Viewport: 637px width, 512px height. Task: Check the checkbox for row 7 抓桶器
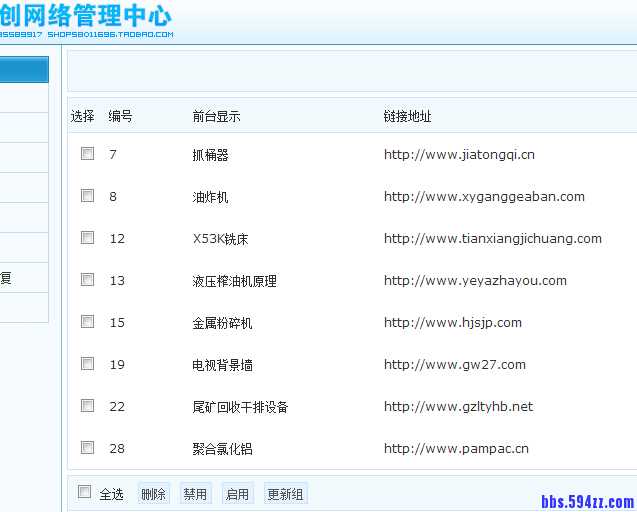click(88, 154)
